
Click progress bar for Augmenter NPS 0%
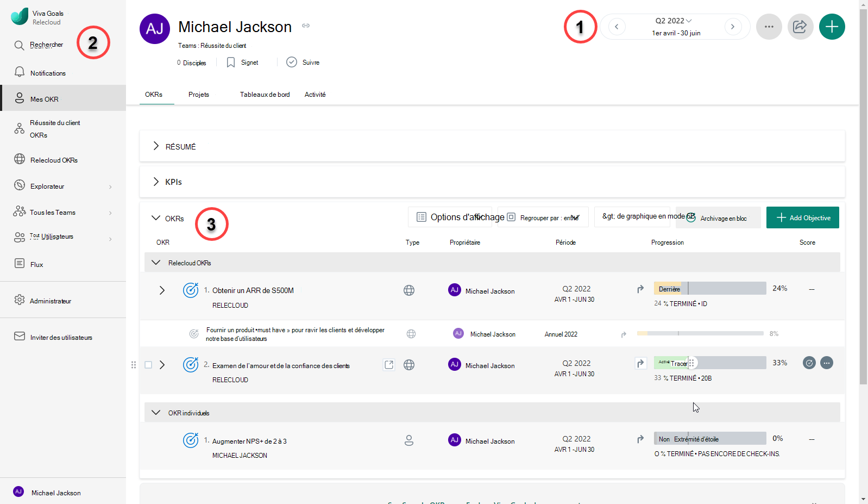(710, 438)
